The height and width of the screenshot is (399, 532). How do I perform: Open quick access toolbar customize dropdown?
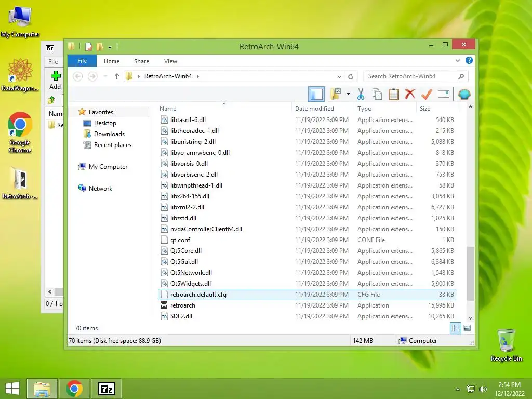tap(110, 47)
